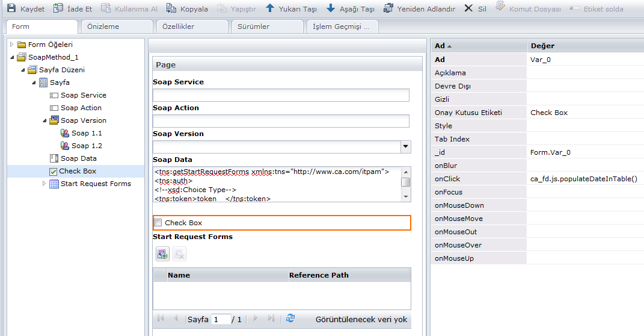This screenshot has width=644, height=336.
Task: Click the Sayfa page icon in tree
Action: tap(43, 82)
